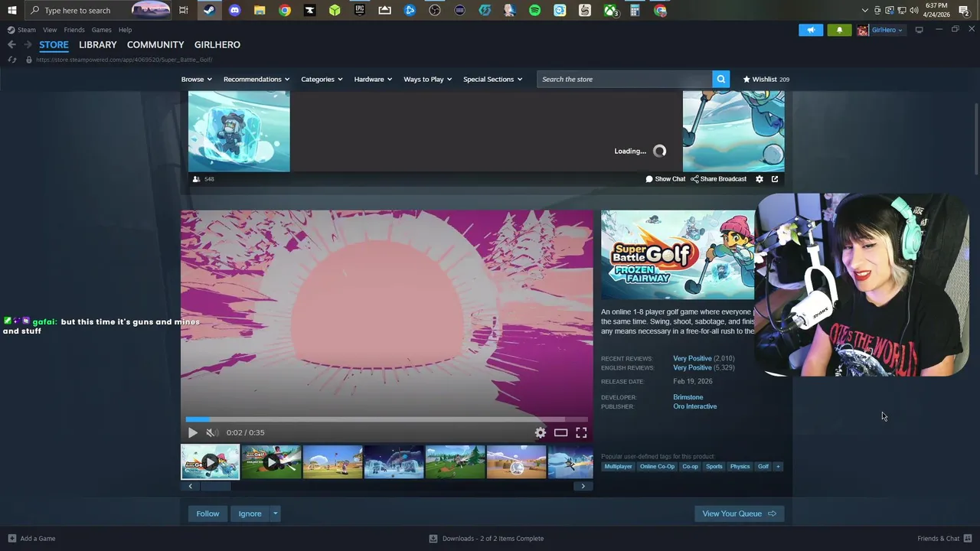This screenshot has width=980, height=551.
Task: Open the Multiplayer tag
Action: 618,466
